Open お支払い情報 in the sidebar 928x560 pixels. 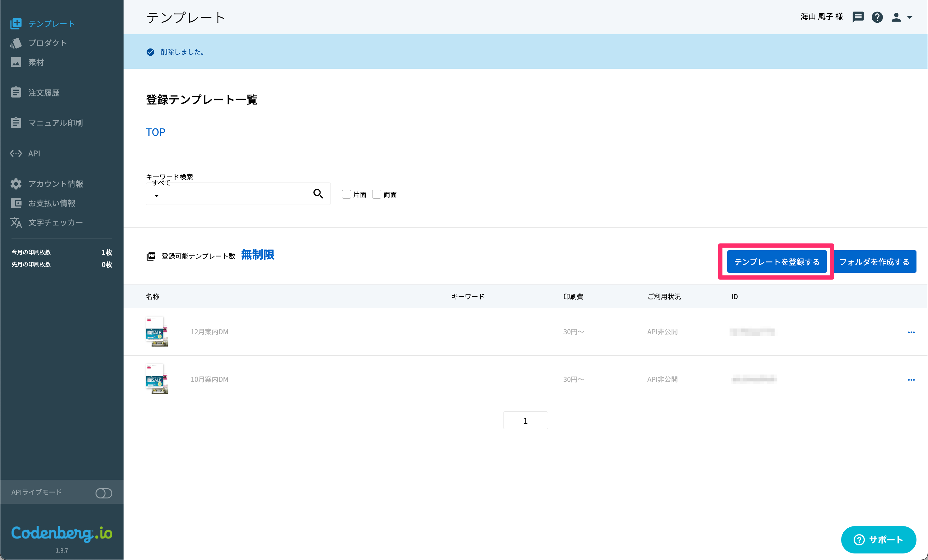point(52,203)
